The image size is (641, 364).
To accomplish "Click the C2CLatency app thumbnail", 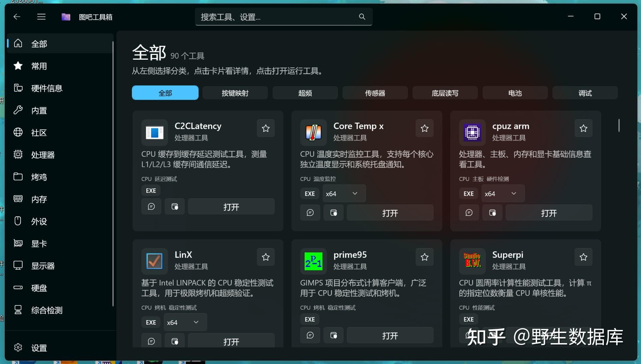I will (155, 132).
